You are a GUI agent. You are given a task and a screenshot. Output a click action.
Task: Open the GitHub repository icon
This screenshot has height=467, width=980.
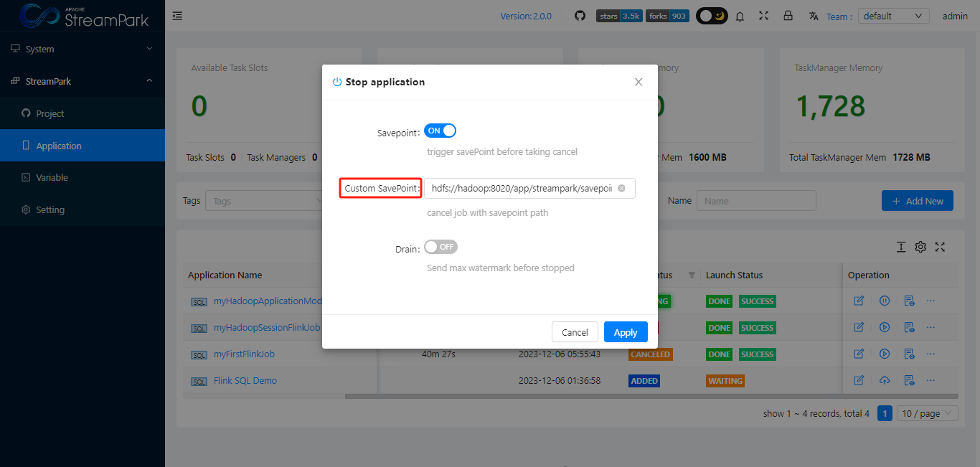click(580, 15)
